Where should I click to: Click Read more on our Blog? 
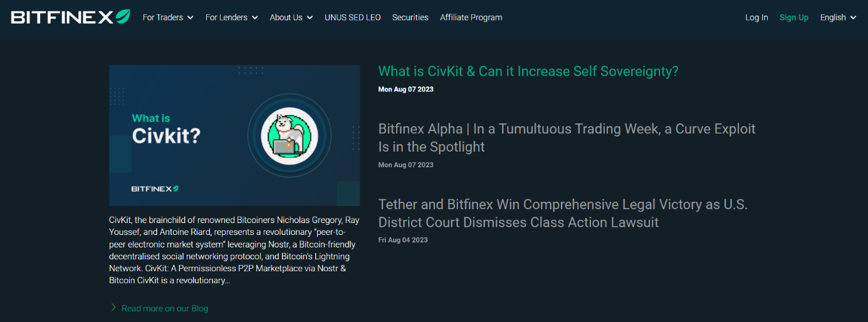point(164,308)
